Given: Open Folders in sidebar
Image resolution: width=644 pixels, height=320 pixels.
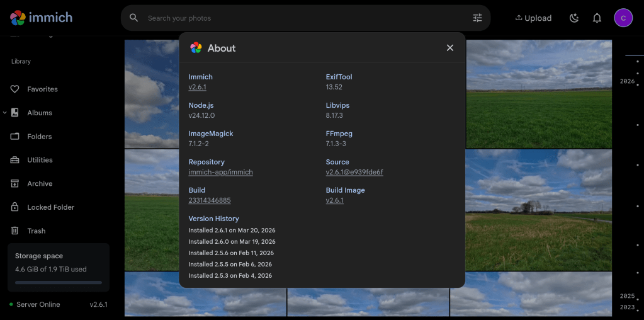Looking at the screenshot, I should tap(39, 137).
